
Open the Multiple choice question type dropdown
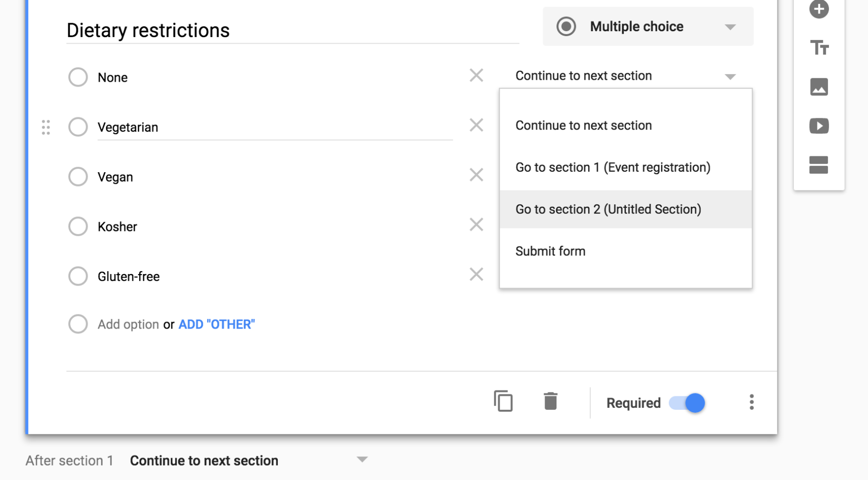click(x=648, y=26)
